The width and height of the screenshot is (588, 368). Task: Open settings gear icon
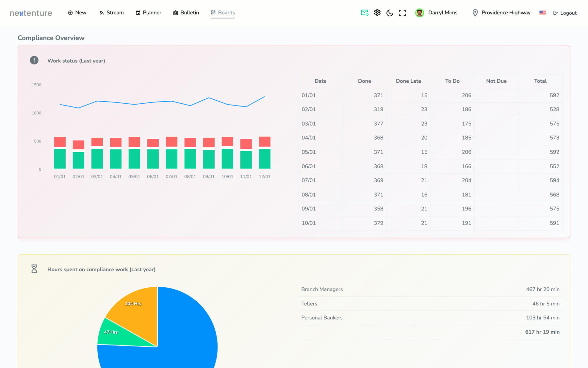pos(377,13)
